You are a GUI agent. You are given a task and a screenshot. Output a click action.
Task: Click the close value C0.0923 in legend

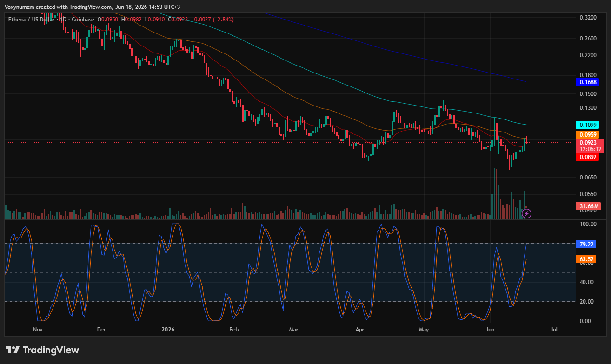coord(178,20)
